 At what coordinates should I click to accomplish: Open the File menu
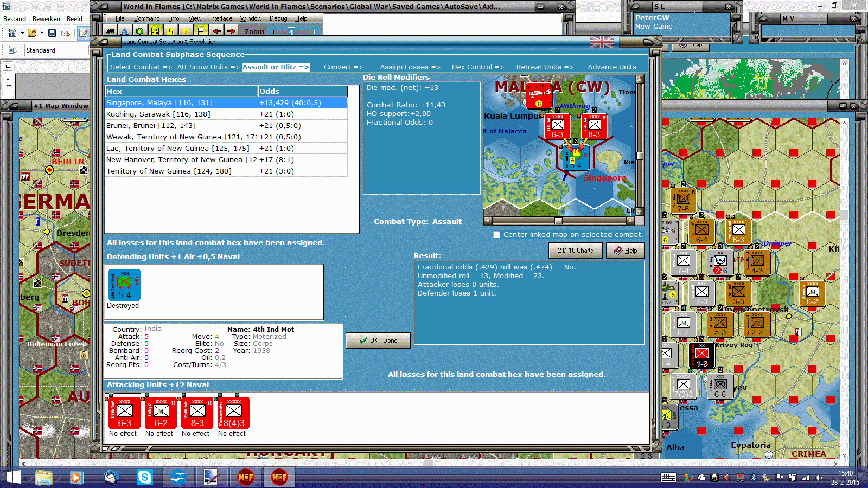click(120, 18)
